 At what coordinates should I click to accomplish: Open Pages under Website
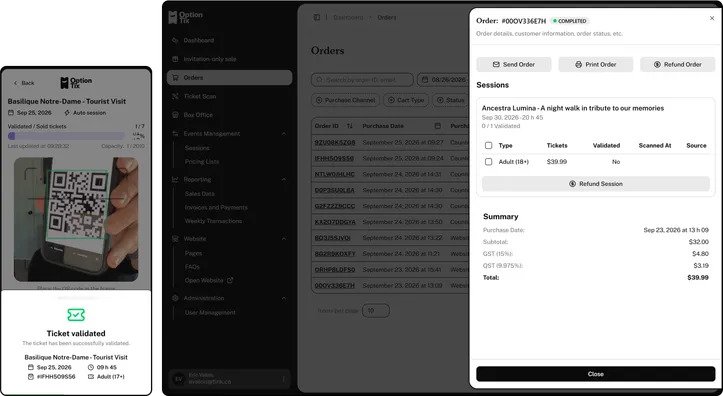(x=193, y=253)
